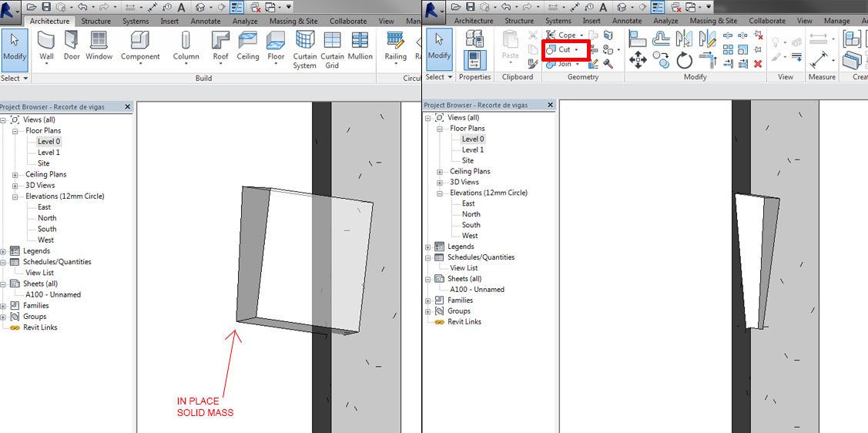This screenshot has height=433, width=868.
Task: Open Architecture tab in left window
Action: [50, 21]
